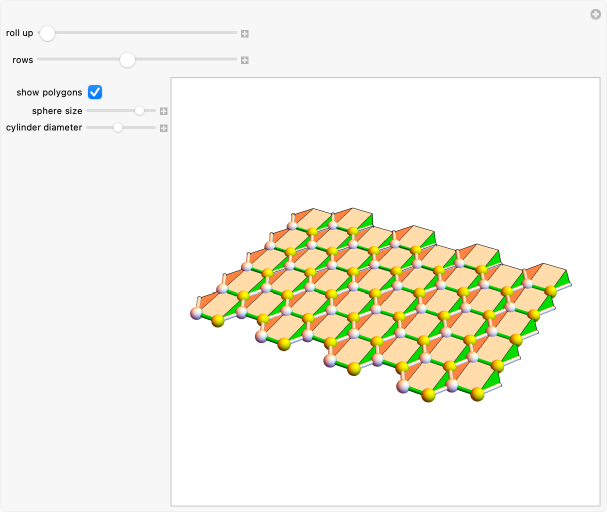Click the "show polygons" label text
This screenshot has width=607, height=513.
pos(49,92)
